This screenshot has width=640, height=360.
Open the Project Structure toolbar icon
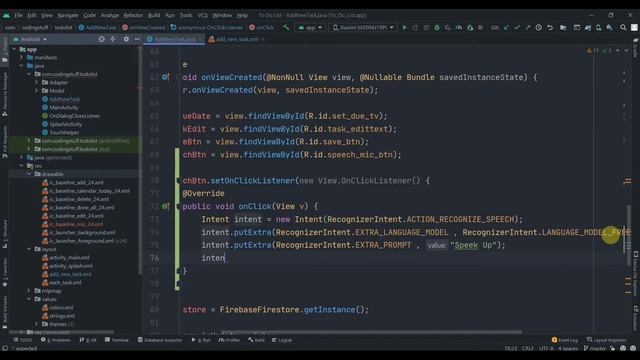coord(563,27)
